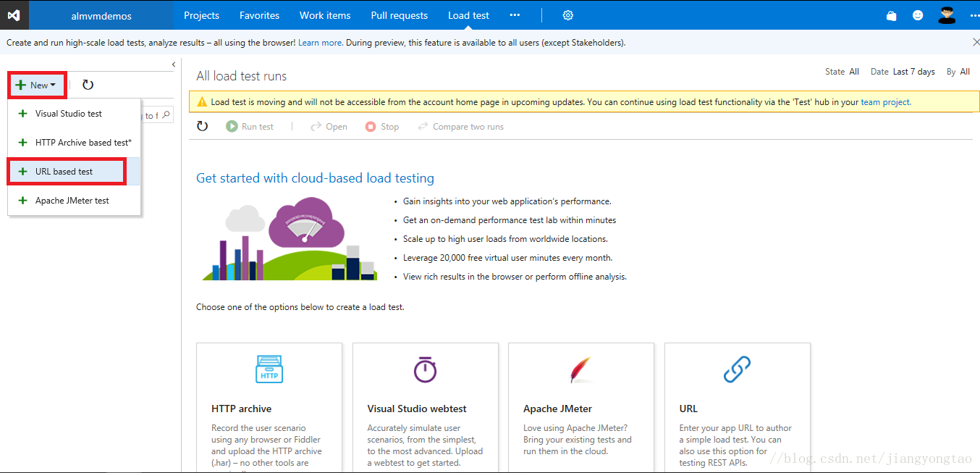Follow the Learn more link
The height and width of the screenshot is (473, 980).
click(x=319, y=43)
